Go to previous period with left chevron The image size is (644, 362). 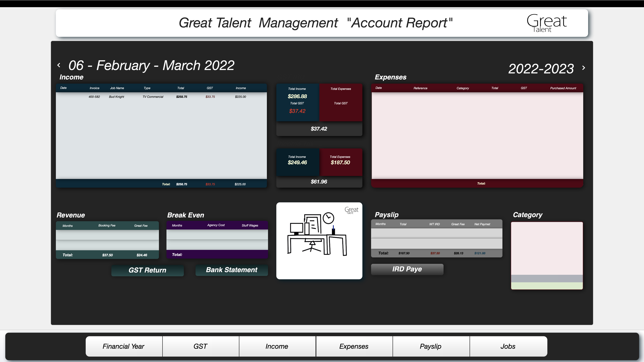point(59,65)
